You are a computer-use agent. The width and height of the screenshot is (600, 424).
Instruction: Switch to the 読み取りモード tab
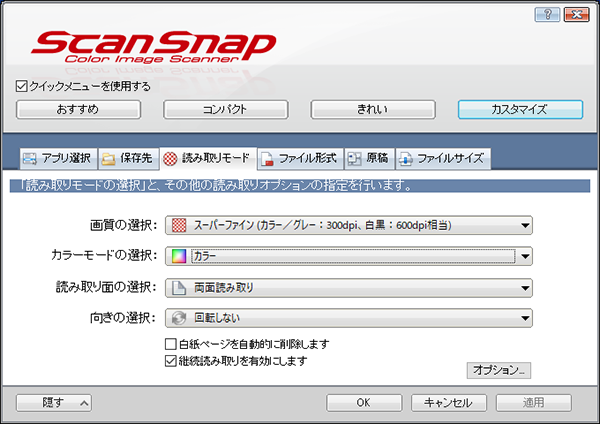point(207,158)
